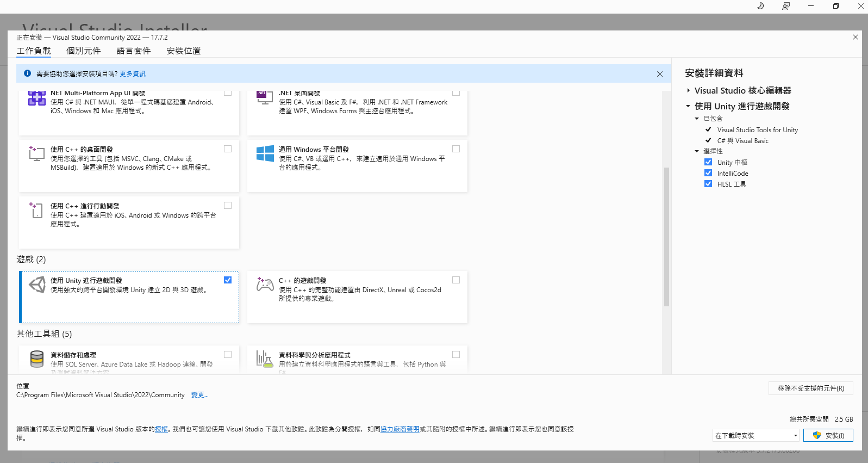This screenshot has width=868, height=463.
Task: Click the C++ mobile development phone icon
Action: point(36,210)
